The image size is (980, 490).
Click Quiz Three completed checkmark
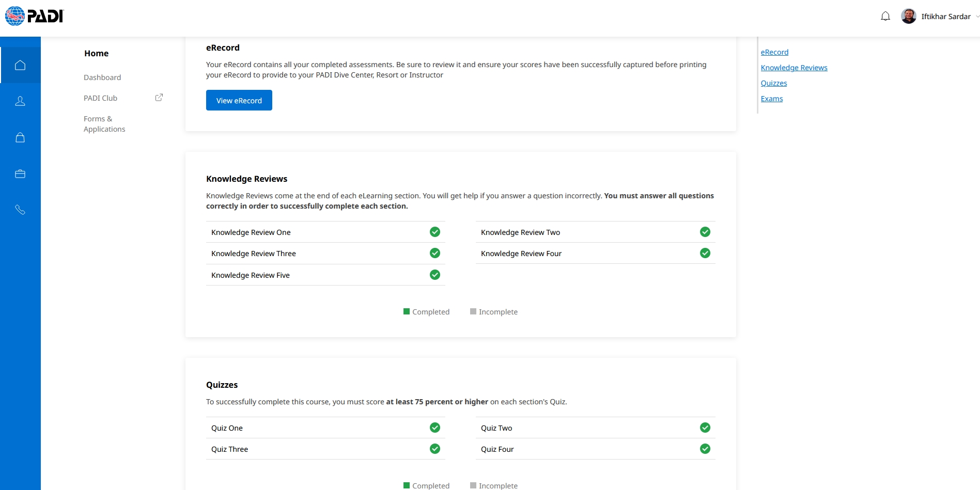click(x=435, y=449)
